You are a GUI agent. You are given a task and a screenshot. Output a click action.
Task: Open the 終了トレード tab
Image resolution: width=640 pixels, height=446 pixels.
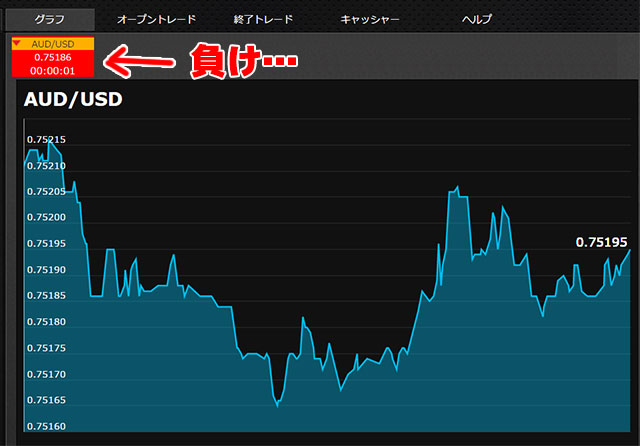[263, 19]
